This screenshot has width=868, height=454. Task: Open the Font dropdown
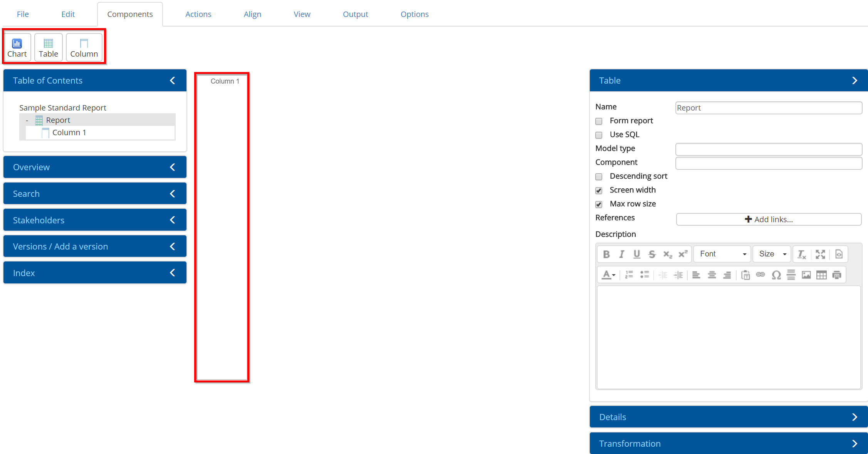(x=722, y=254)
